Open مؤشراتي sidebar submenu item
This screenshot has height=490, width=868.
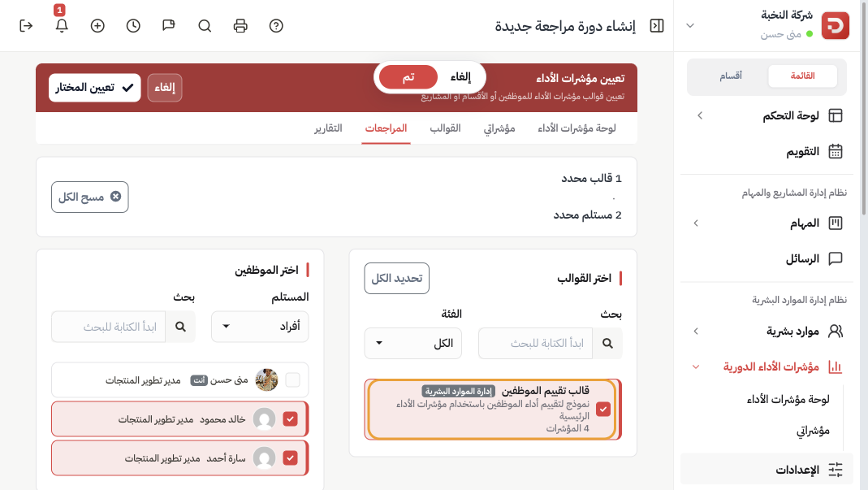pos(813,431)
